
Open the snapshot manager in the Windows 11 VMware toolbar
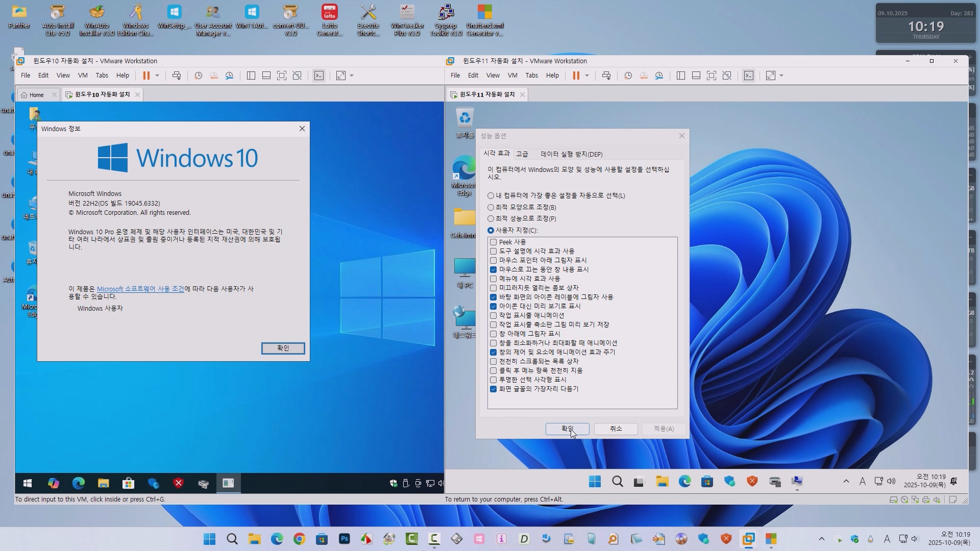659,76
